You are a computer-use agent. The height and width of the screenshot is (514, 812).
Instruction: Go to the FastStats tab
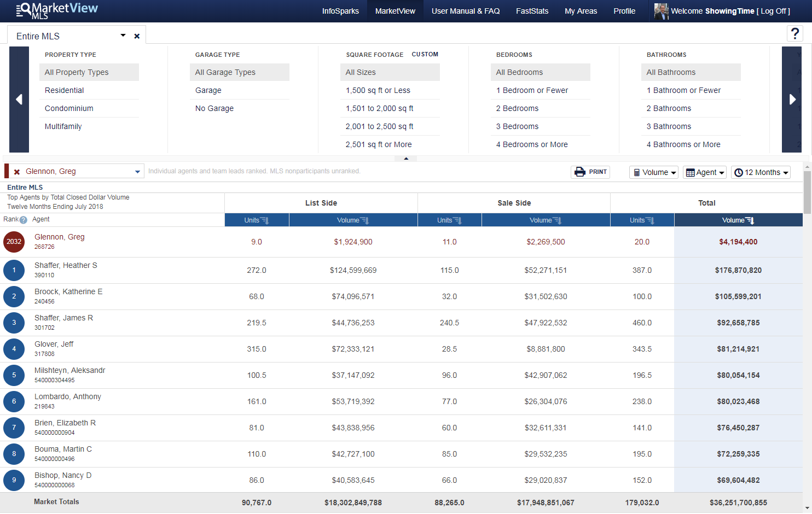click(x=532, y=11)
